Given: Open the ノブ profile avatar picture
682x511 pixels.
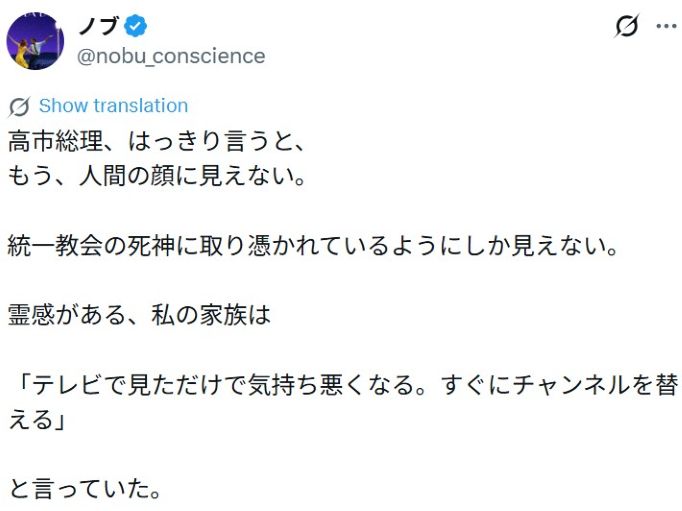Looking at the screenshot, I should (x=35, y=41).
